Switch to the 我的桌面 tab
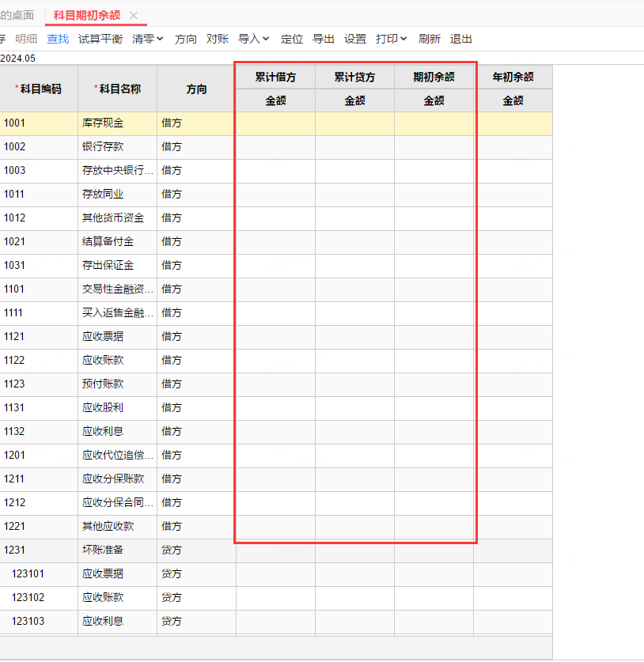 [x=17, y=15]
